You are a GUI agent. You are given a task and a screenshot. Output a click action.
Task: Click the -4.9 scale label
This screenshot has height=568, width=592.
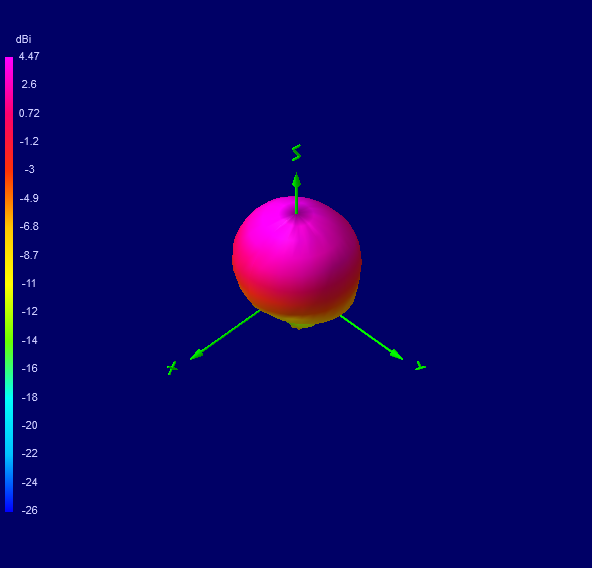[29, 198]
